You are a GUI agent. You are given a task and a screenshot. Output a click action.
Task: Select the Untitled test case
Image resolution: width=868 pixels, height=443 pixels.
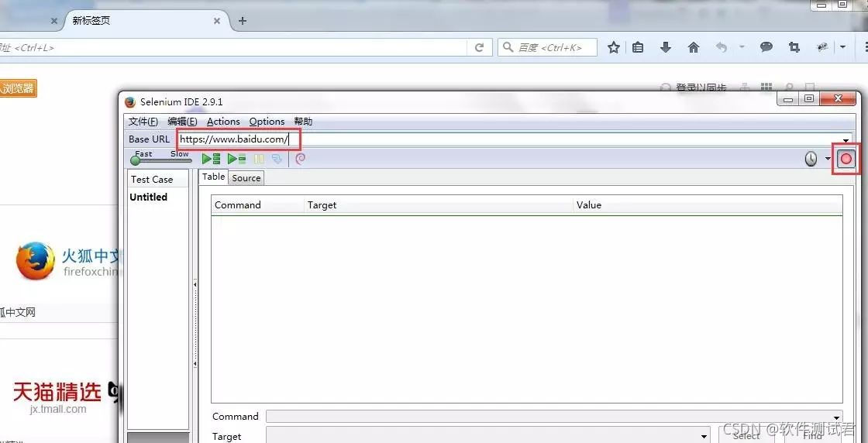149,197
